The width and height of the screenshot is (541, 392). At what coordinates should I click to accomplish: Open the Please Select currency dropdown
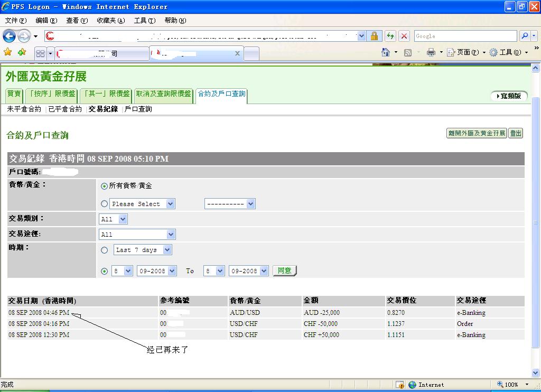(x=142, y=204)
